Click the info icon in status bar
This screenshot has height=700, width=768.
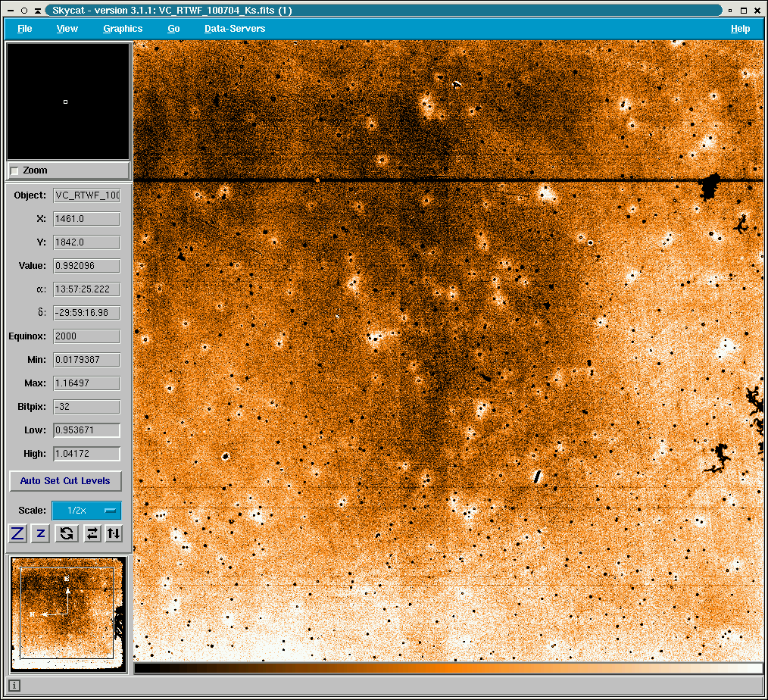[x=14, y=686]
